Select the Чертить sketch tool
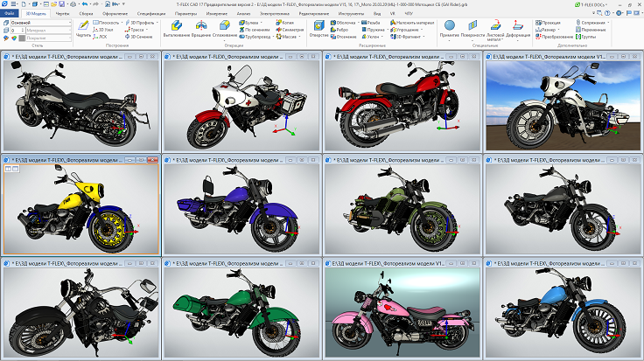 [x=83, y=29]
